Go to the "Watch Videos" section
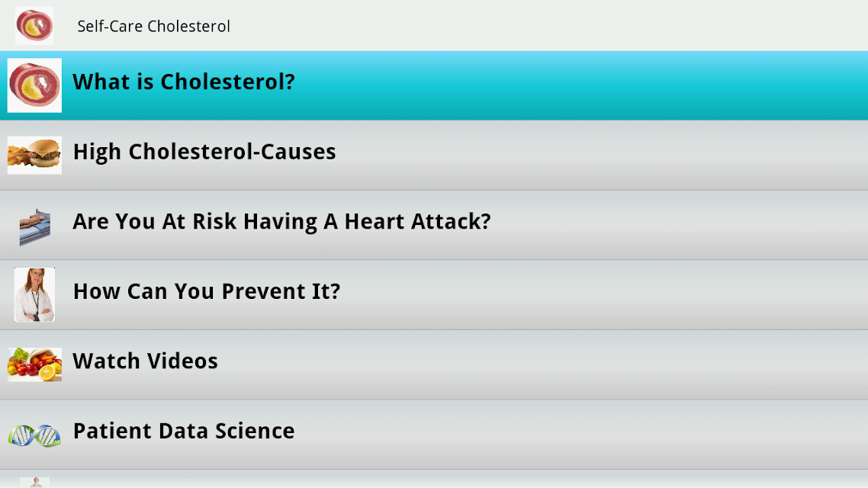The image size is (868, 488). click(434, 364)
